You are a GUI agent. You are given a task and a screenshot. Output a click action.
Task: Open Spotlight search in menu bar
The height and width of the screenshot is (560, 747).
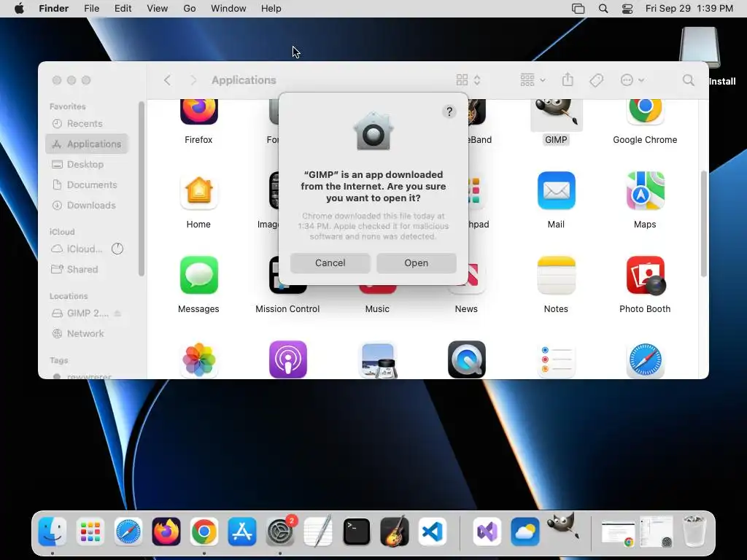603,9
